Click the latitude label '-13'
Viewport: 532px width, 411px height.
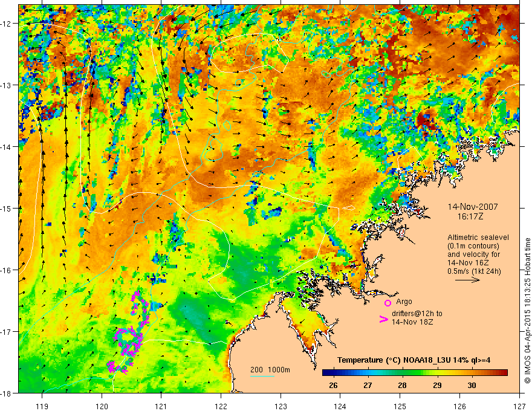[7, 85]
